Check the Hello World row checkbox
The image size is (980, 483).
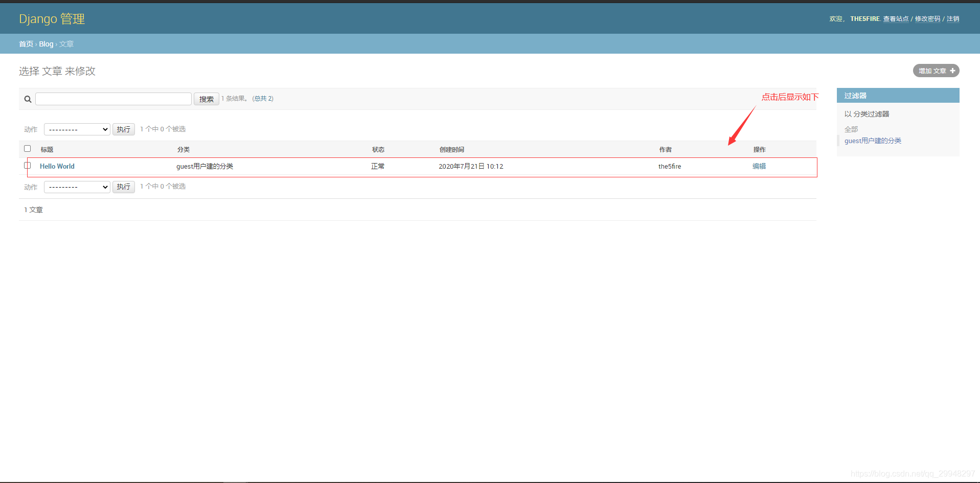pos(28,165)
